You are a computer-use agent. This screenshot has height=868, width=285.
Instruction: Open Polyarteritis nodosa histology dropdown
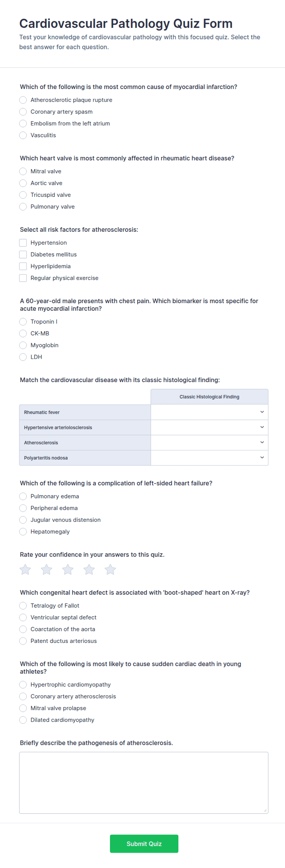[209, 458]
